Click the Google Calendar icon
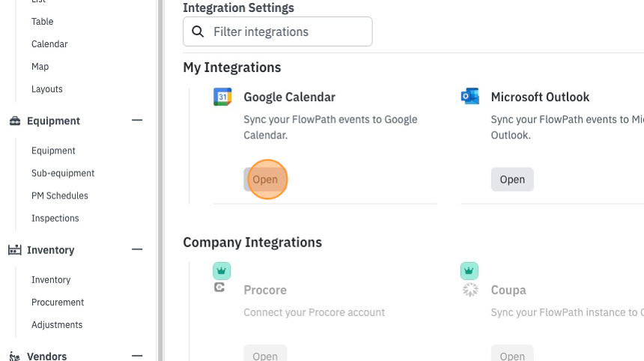The width and height of the screenshot is (644, 361). (222, 97)
